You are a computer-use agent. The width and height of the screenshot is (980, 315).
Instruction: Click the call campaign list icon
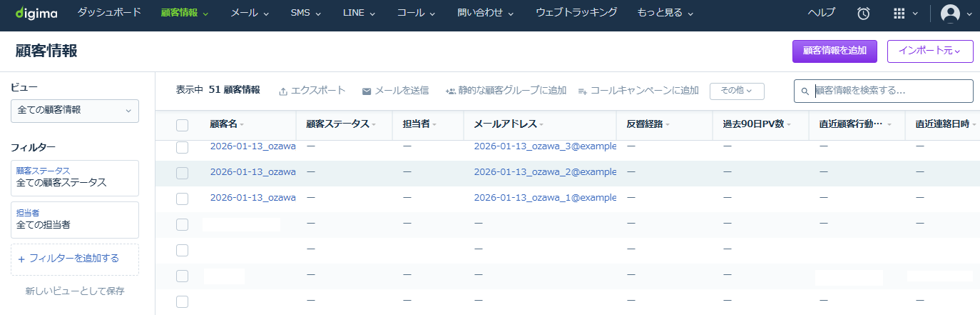point(582,91)
